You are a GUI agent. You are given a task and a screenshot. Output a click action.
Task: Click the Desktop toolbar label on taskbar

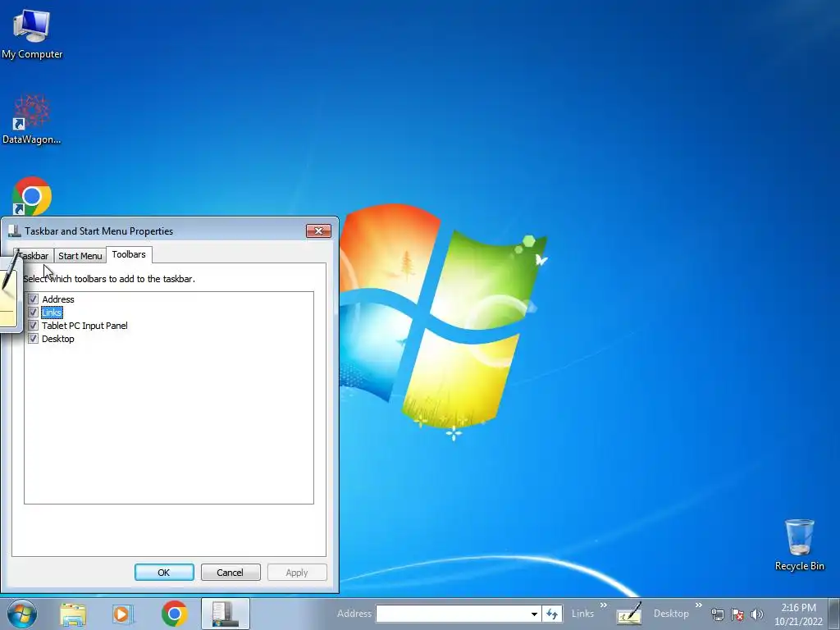tap(671, 614)
